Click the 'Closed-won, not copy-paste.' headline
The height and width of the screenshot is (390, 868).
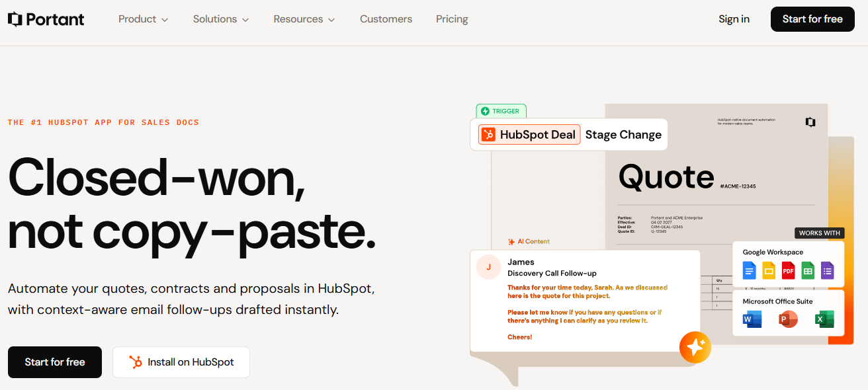[192, 204]
